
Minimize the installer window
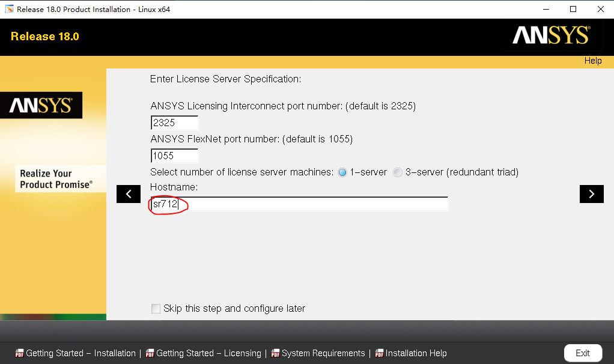click(546, 9)
